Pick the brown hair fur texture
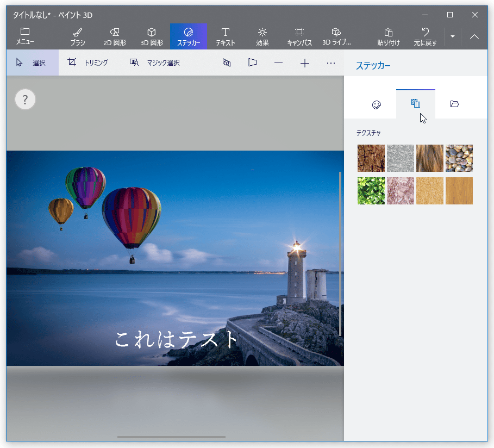The width and height of the screenshot is (494, 448). (x=430, y=158)
